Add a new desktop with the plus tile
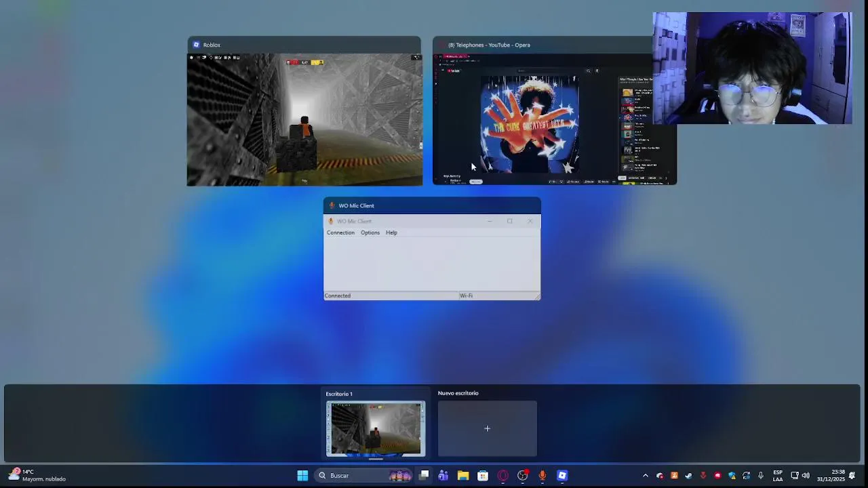This screenshot has height=488, width=868. pos(487,428)
